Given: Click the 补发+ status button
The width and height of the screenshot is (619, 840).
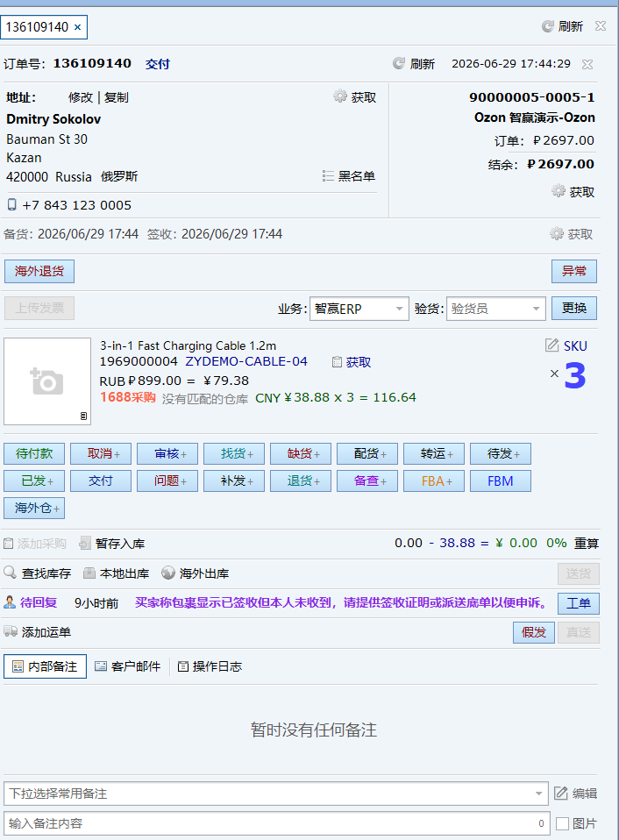Looking at the screenshot, I should click(x=234, y=481).
